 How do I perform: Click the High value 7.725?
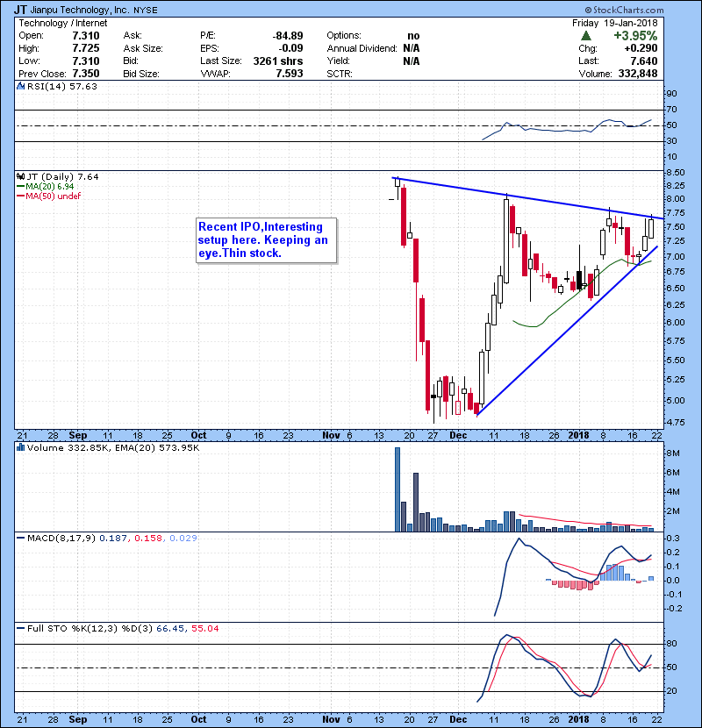(86, 48)
